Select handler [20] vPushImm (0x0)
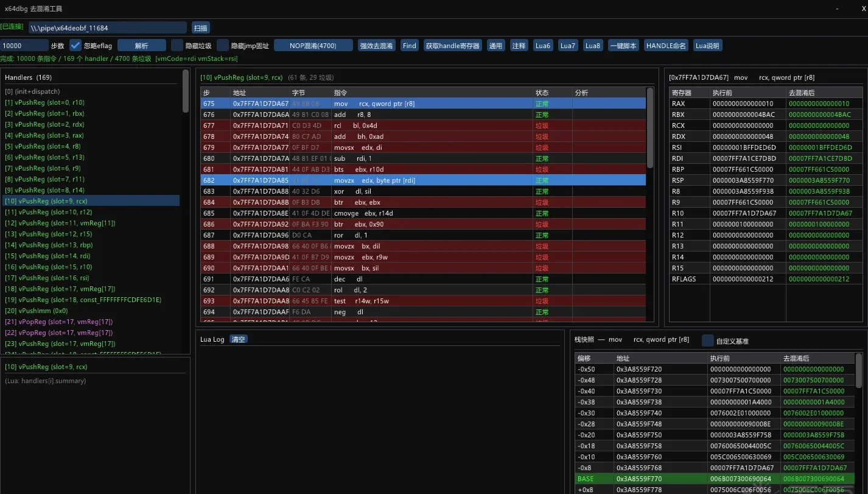 point(91,311)
